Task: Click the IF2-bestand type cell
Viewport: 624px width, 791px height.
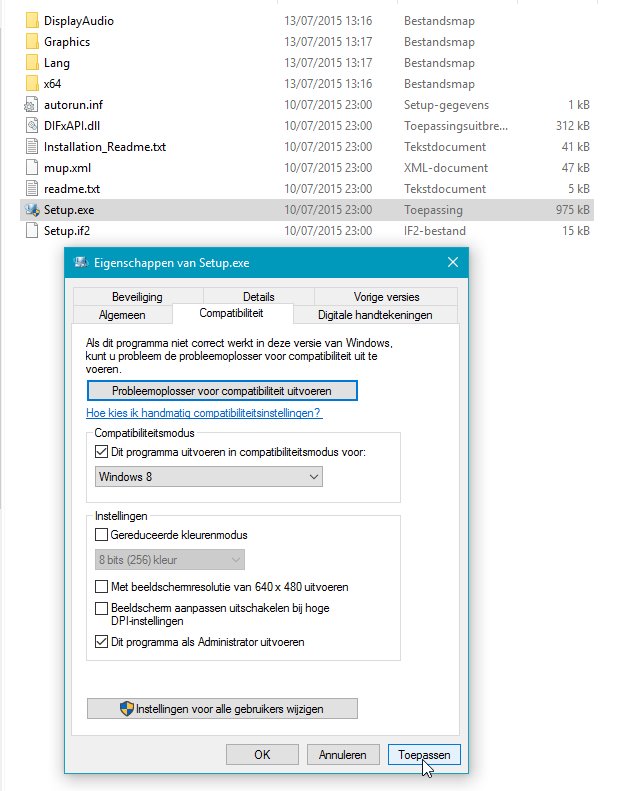Action: pos(435,231)
